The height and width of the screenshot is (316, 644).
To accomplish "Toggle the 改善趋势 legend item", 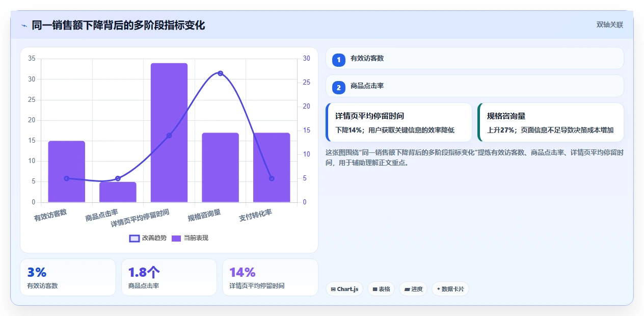I will click(148, 238).
